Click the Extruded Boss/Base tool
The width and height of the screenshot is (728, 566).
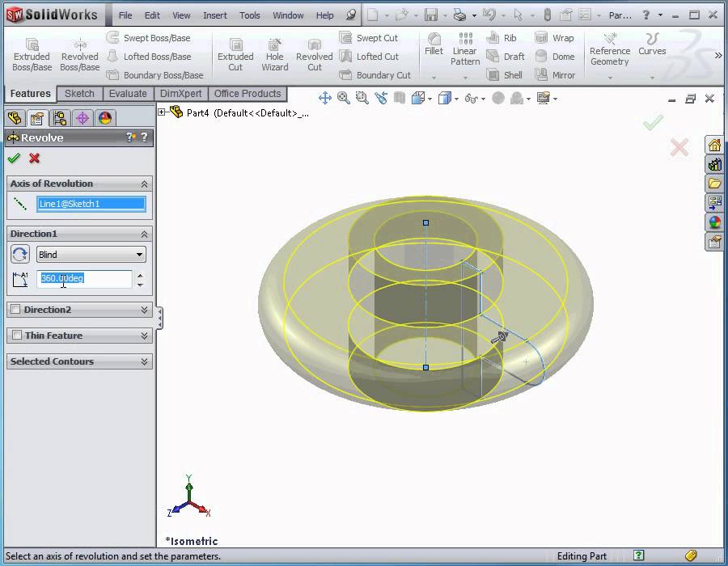(32, 55)
